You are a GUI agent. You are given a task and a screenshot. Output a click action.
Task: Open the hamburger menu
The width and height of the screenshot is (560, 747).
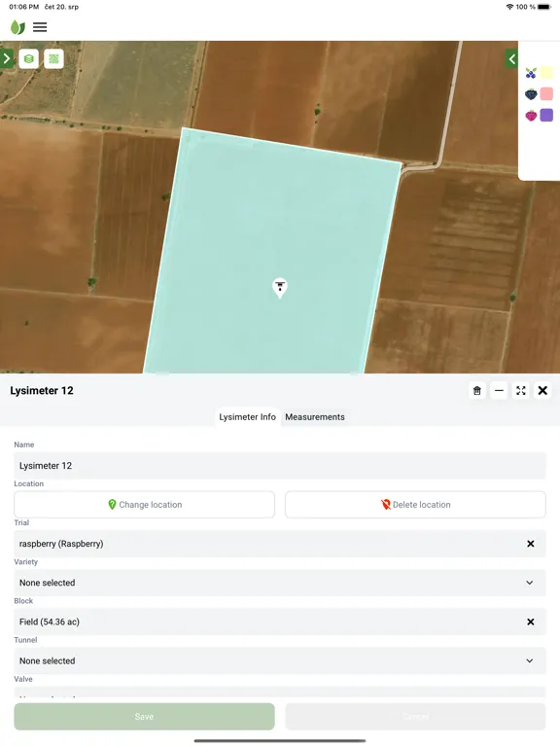coord(40,27)
